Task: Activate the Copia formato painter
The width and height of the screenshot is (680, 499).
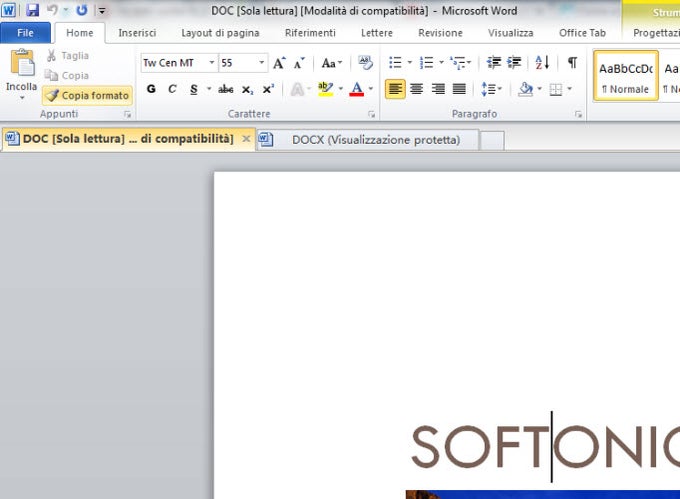Action: [88, 95]
